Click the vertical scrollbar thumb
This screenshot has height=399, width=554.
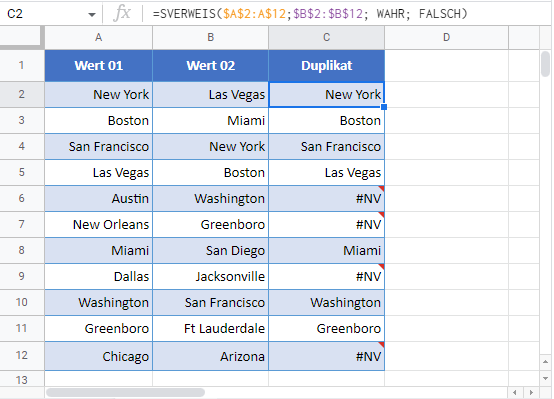tap(545, 64)
